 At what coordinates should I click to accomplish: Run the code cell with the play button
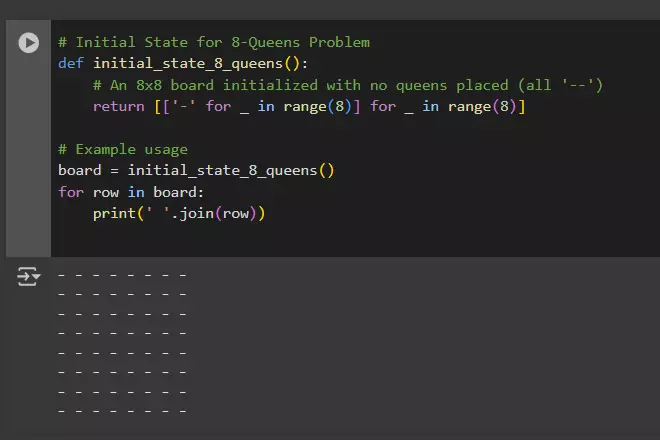[x=29, y=43]
